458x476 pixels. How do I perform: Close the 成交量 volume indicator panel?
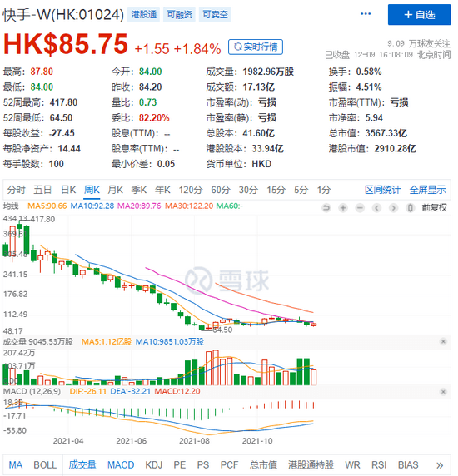443,341
